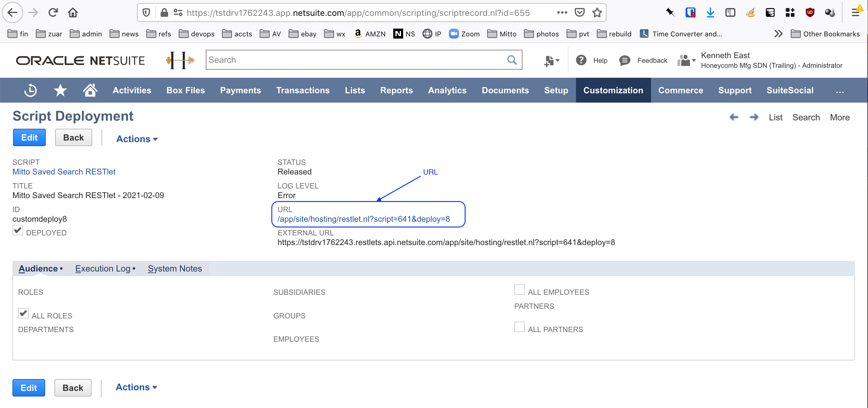Open the Analytics menu
The height and width of the screenshot is (408, 868).
447,90
